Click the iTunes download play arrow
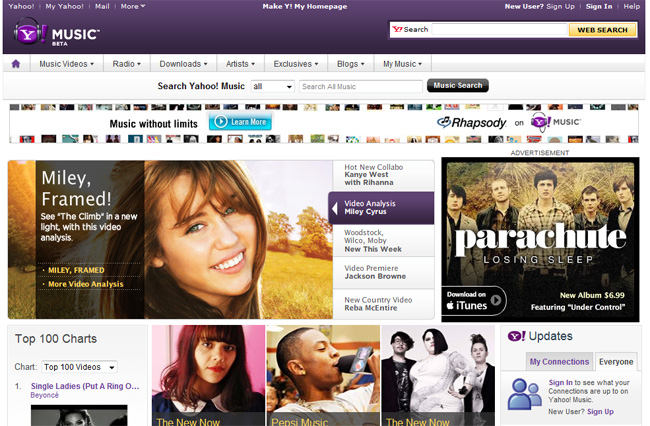This screenshot has height=426, width=650. pyautogui.click(x=495, y=300)
